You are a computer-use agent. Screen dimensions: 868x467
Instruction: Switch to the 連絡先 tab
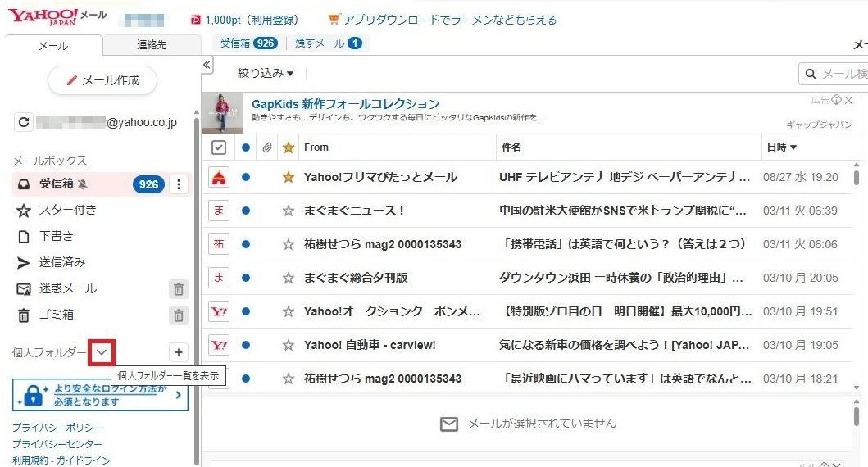pos(152,45)
